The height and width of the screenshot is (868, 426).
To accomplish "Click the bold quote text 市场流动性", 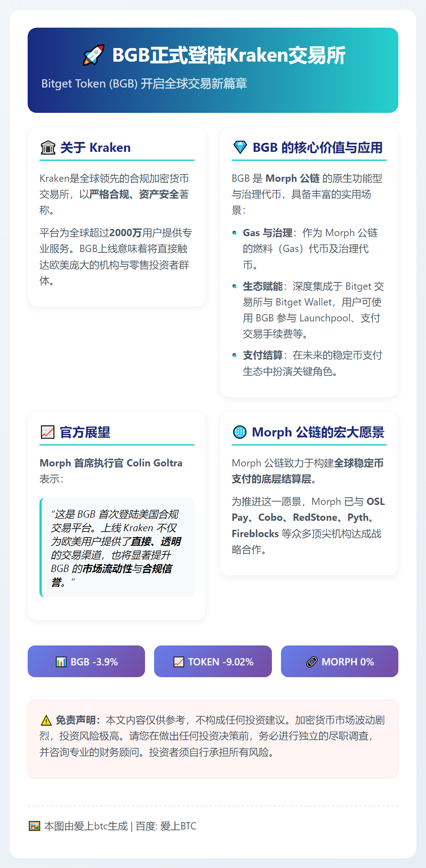I will coord(107,568).
